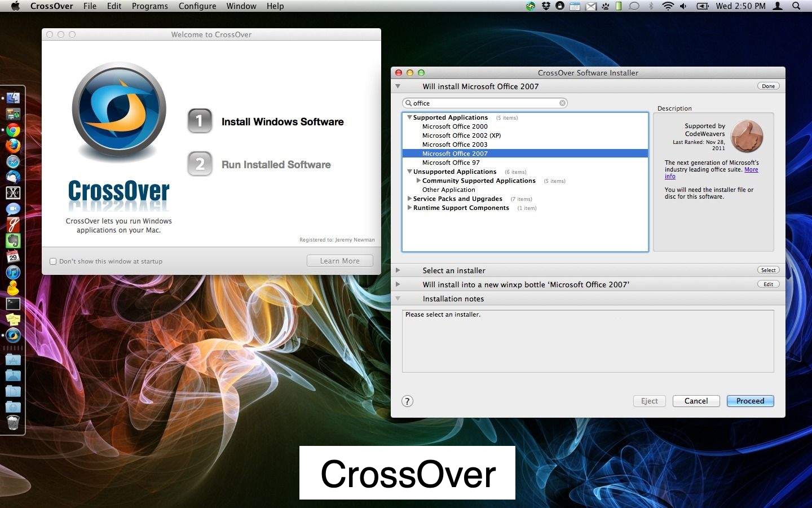The height and width of the screenshot is (508, 812).
Task: Click the Dropbox menu bar icon
Action: [x=546, y=6]
